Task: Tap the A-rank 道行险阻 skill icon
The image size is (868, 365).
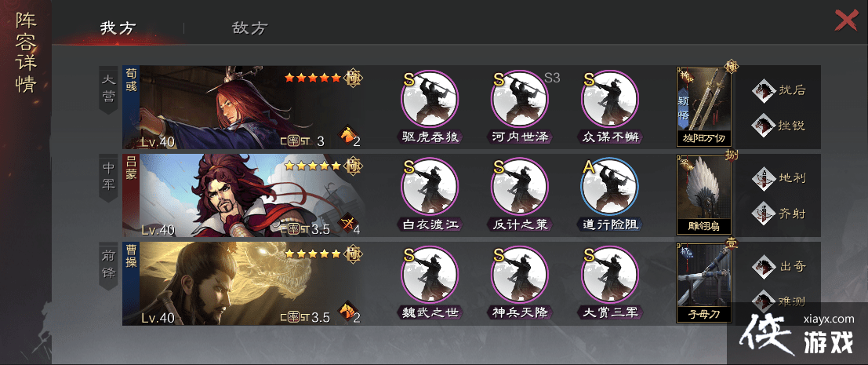Action: pos(609,187)
